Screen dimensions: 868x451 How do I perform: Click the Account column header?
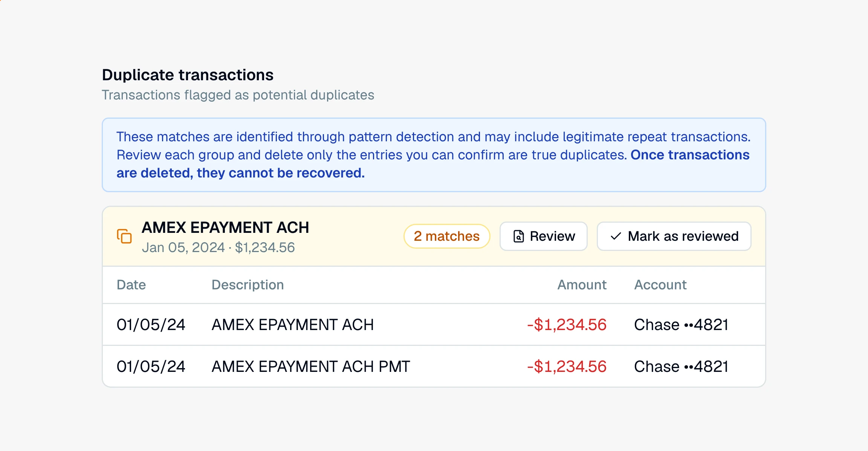click(660, 285)
